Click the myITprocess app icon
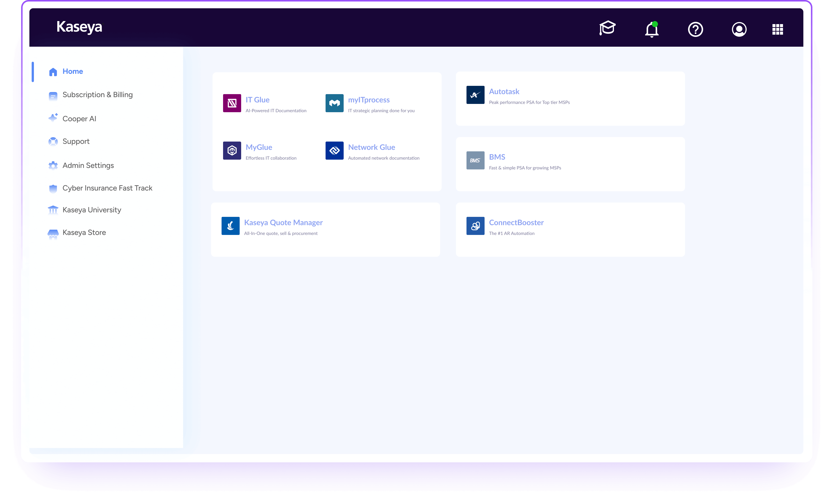This screenshot has height=504, width=833. coord(334,103)
